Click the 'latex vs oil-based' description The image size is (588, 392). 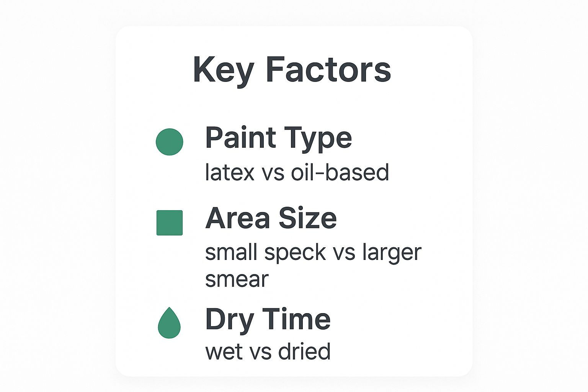pos(297,172)
